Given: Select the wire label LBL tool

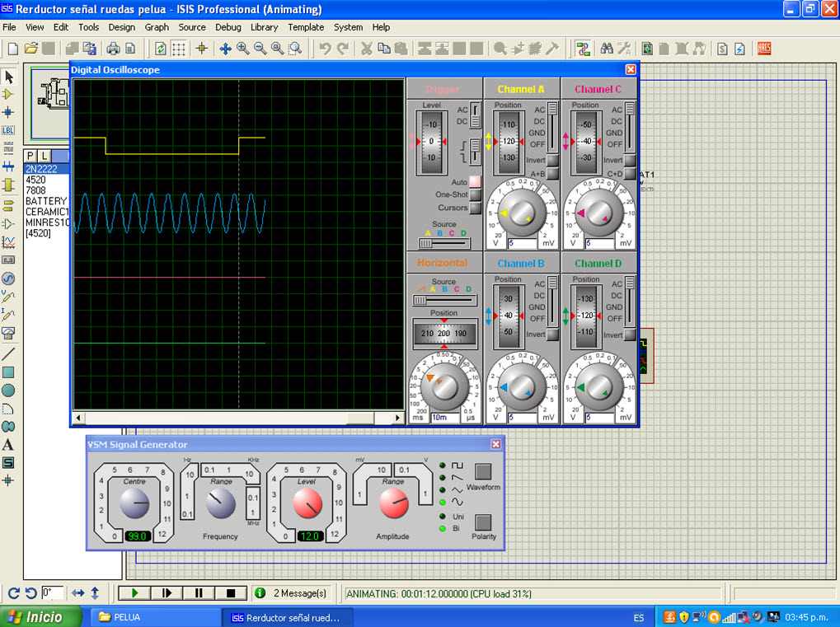Looking at the screenshot, I should click(8, 130).
